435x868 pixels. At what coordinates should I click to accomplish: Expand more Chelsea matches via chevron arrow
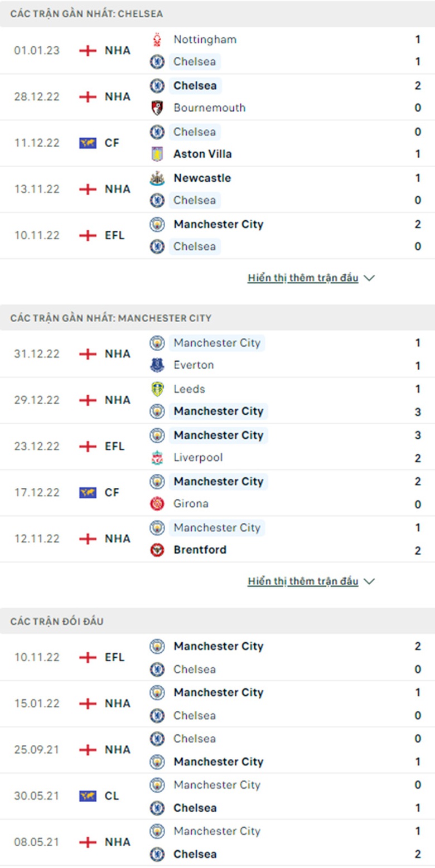tap(369, 278)
